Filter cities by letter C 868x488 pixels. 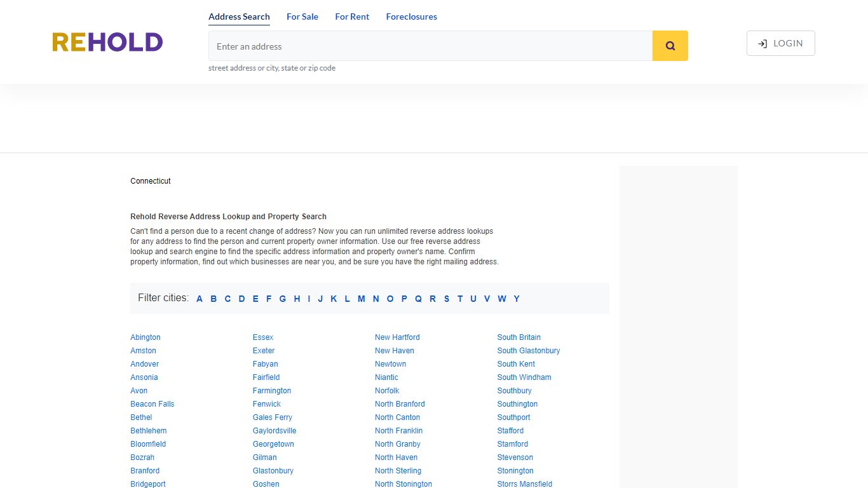coord(227,299)
